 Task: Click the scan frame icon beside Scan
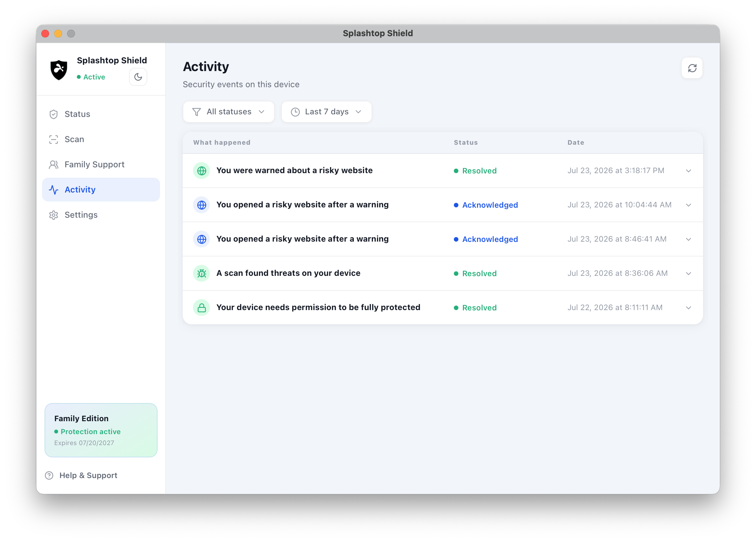click(53, 140)
